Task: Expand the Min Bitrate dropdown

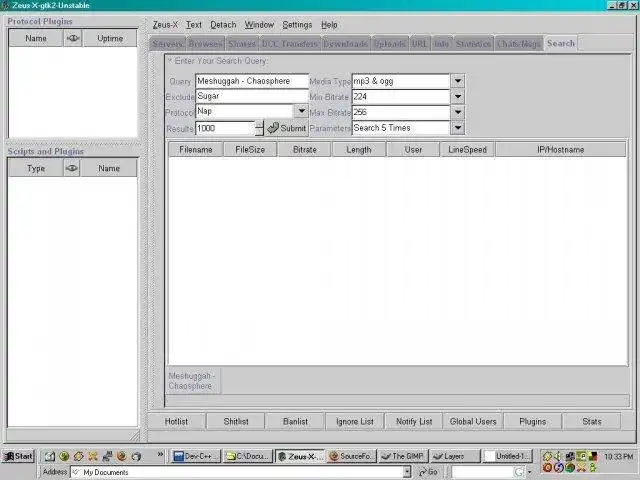Action: pyautogui.click(x=458, y=97)
